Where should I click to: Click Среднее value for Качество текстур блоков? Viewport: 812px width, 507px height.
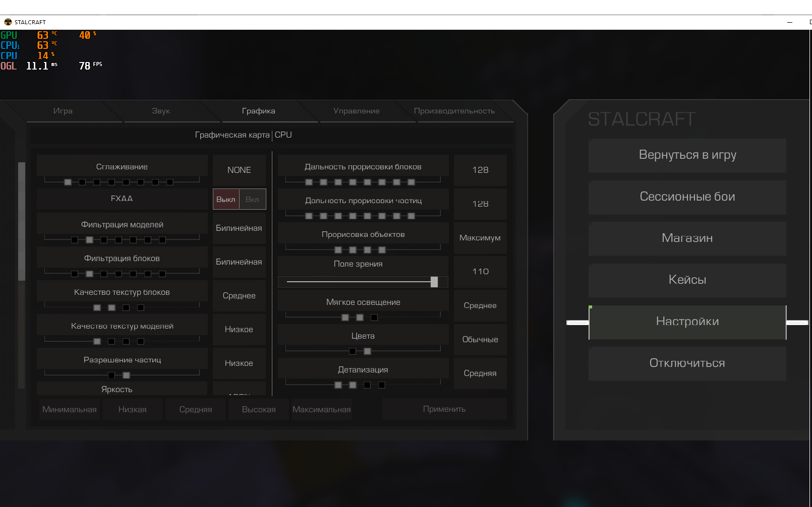[x=239, y=296]
